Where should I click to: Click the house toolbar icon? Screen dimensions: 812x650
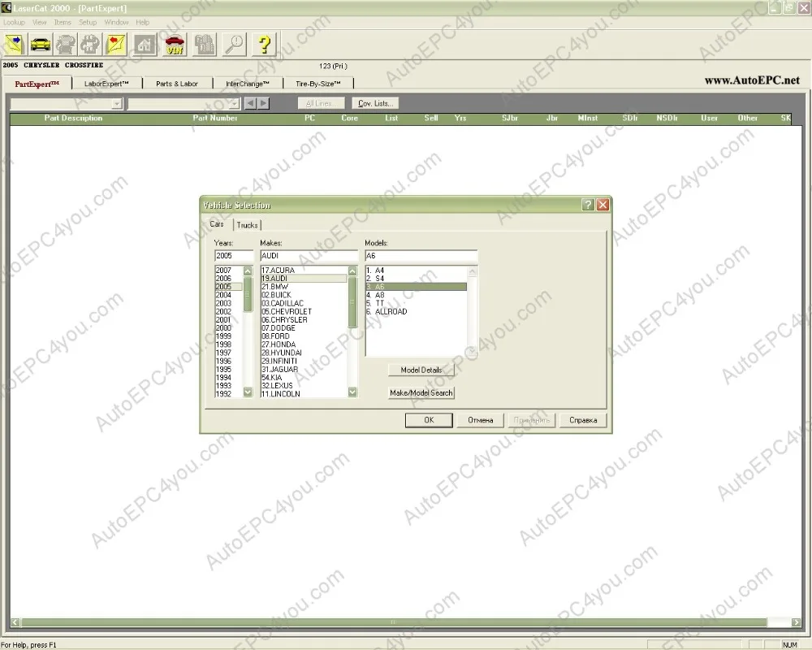(145, 44)
